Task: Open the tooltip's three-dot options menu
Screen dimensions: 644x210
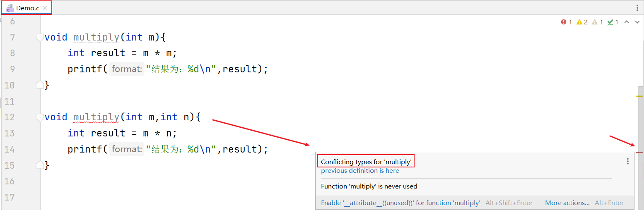Action: pos(628,162)
